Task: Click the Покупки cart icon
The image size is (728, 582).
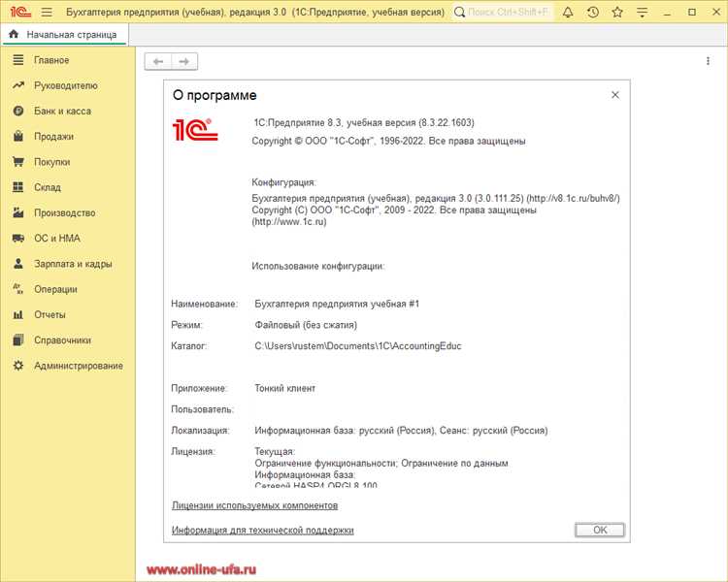Action: 18,162
